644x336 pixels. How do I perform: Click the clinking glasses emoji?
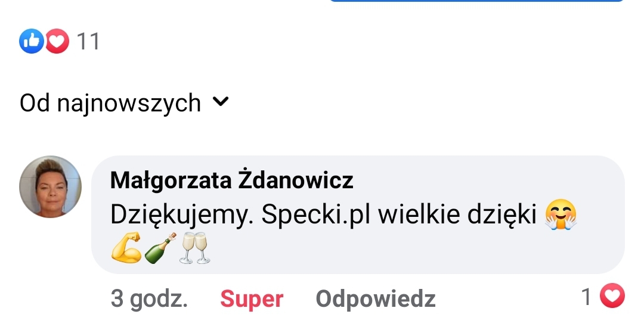(x=194, y=248)
